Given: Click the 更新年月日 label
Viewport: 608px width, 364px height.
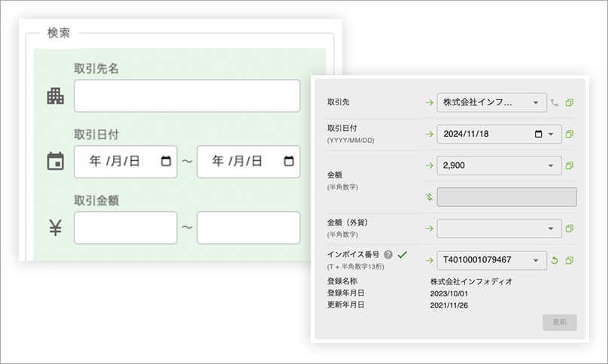Looking at the screenshot, I should pyautogui.click(x=345, y=305).
